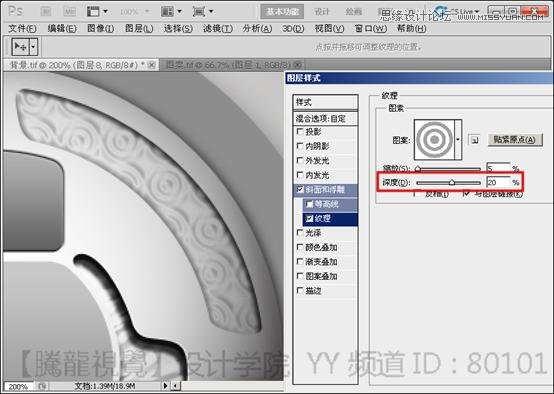This screenshot has width=554, height=394.
Task: Select 混合选项:自定 in the style list
Action: (325, 119)
